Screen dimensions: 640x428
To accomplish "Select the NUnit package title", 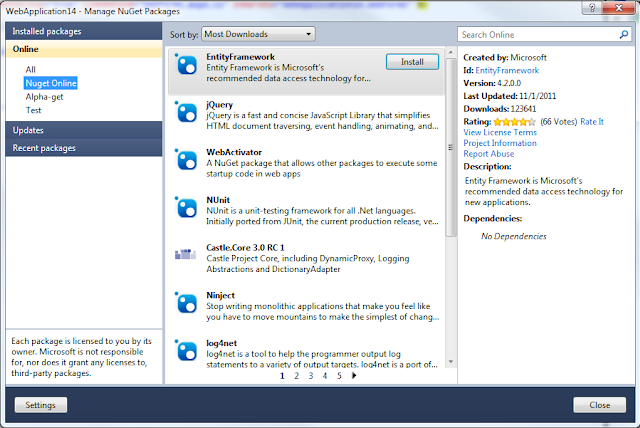I will (x=218, y=200).
